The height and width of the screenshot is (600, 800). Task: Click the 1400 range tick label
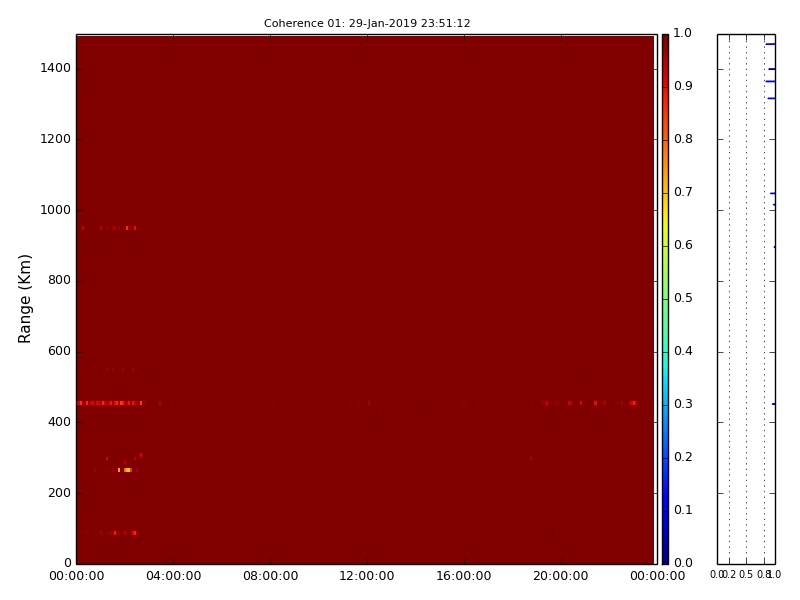pyautogui.click(x=56, y=68)
